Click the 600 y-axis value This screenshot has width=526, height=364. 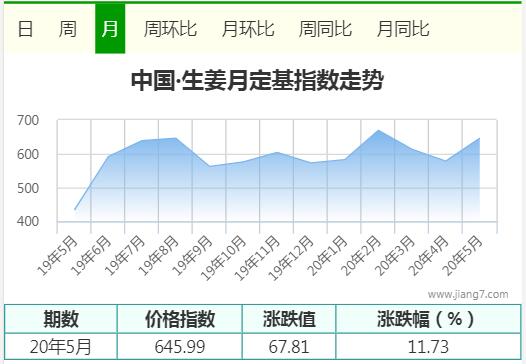28,154
